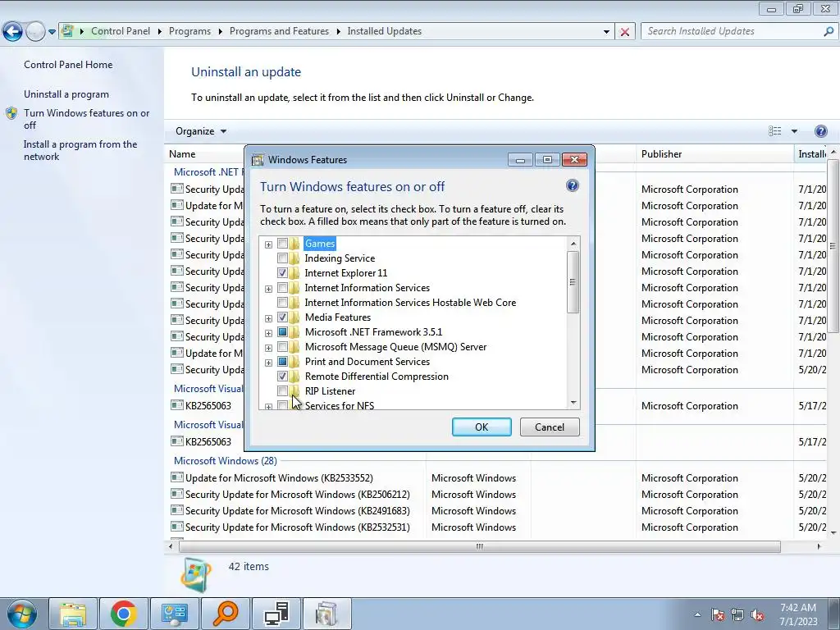
Task: Click the Installed Updates breadcrumb
Action: (384, 31)
